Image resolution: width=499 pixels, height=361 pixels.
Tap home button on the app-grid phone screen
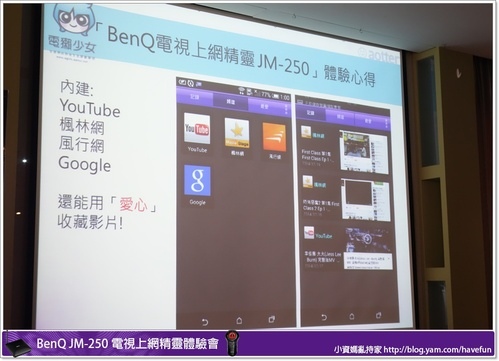239,321
